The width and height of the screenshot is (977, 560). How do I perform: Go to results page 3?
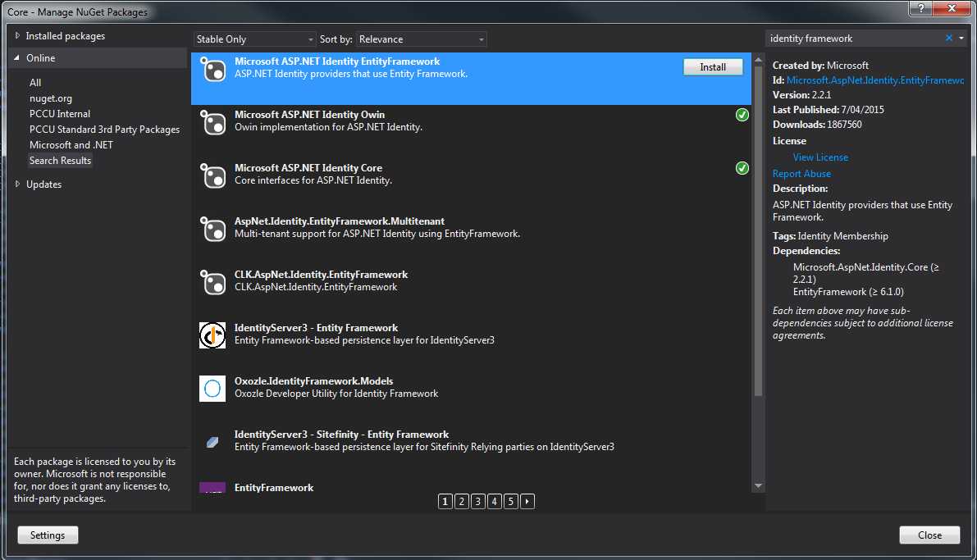coord(478,502)
